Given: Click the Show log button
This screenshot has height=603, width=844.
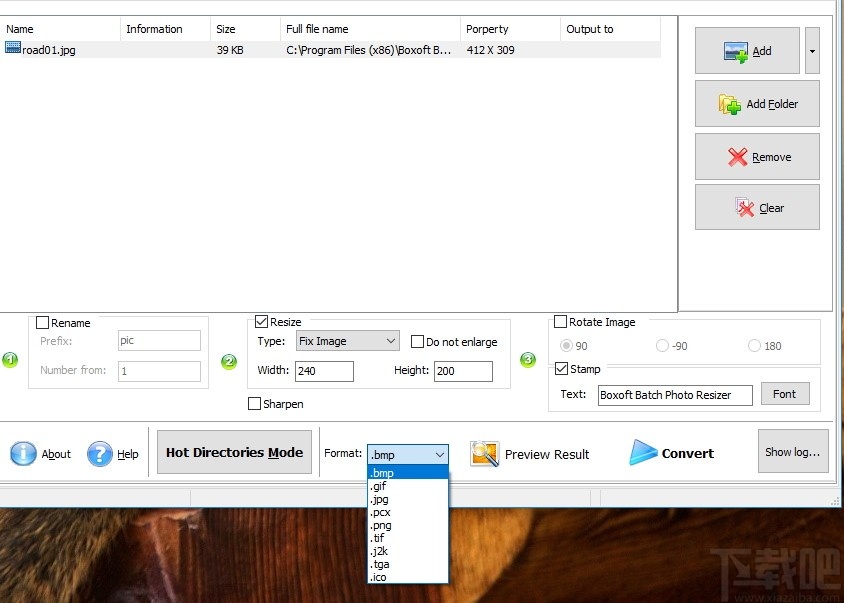Looking at the screenshot, I should pyautogui.click(x=793, y=451).
